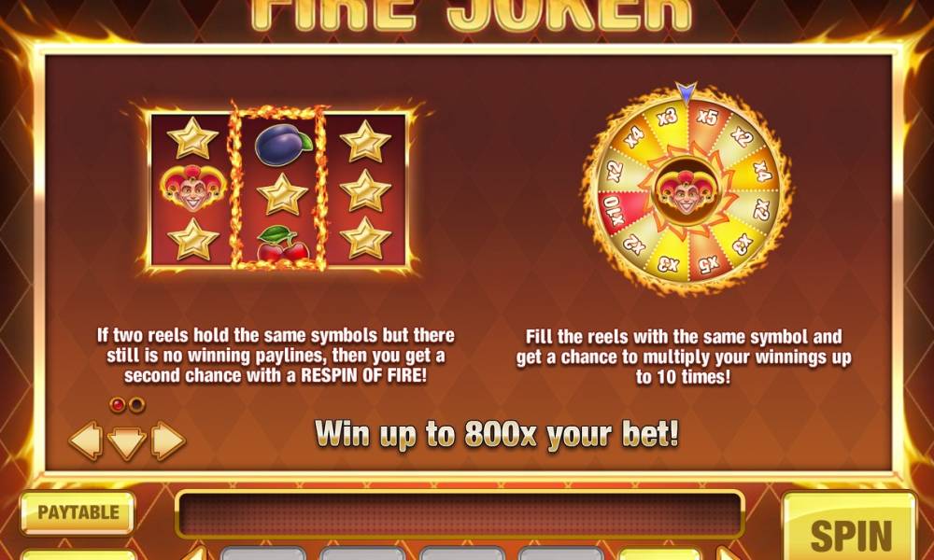Click the dark message display bar
934x560 pixels.
tap(460, 513)
